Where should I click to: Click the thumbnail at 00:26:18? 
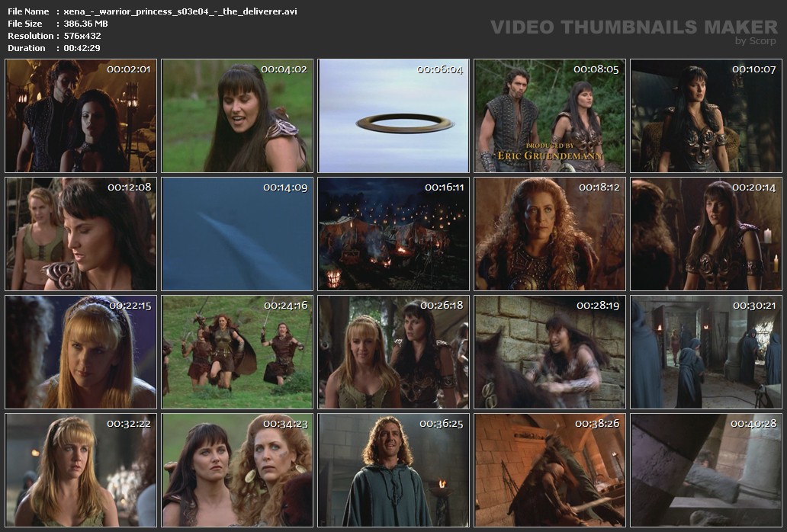pos(393,352)
